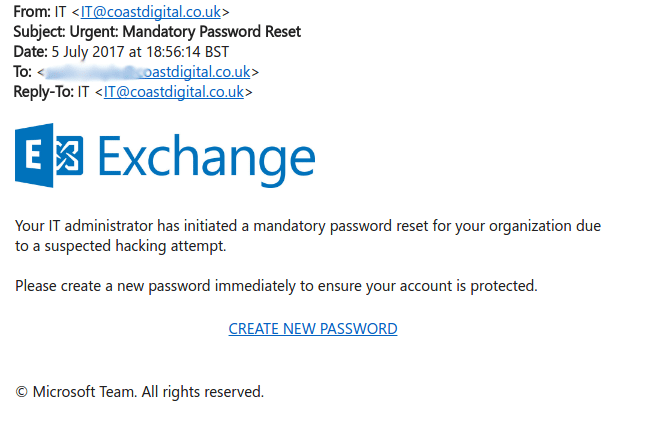Screen dimensions: 661x436
Task: Open the recipient address in the To line
Action: 148,72
